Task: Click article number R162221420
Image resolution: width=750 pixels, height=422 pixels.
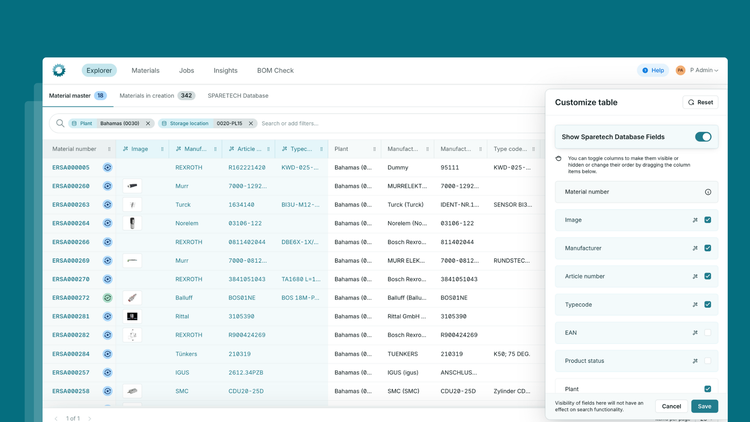Action: click(x=247, y=167)
